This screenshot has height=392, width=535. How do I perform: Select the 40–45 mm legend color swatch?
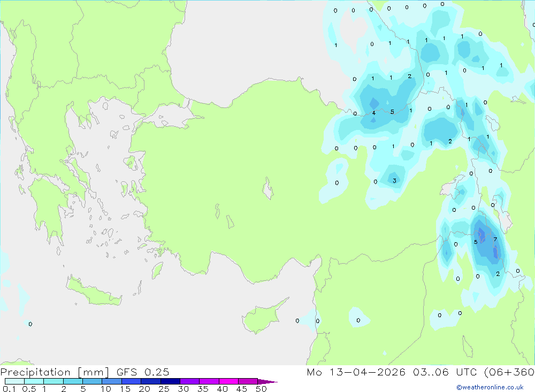point(228,381)
